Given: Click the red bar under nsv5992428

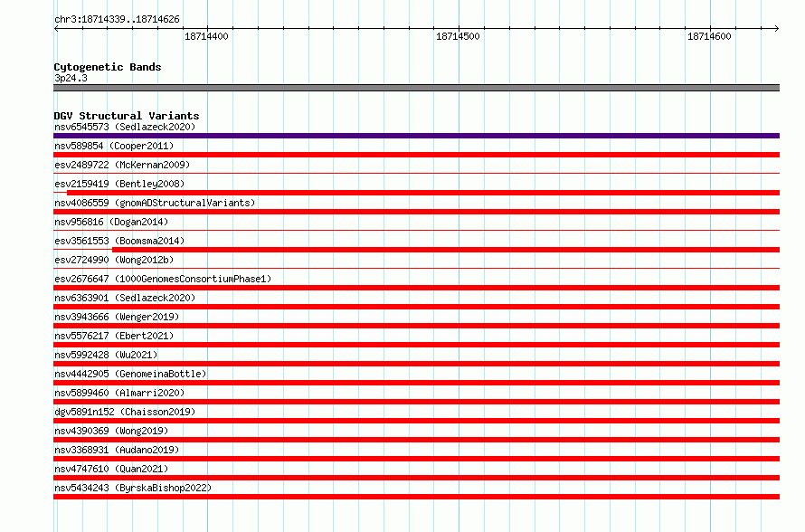Looking at the screenshot, I should coord(416,364).
